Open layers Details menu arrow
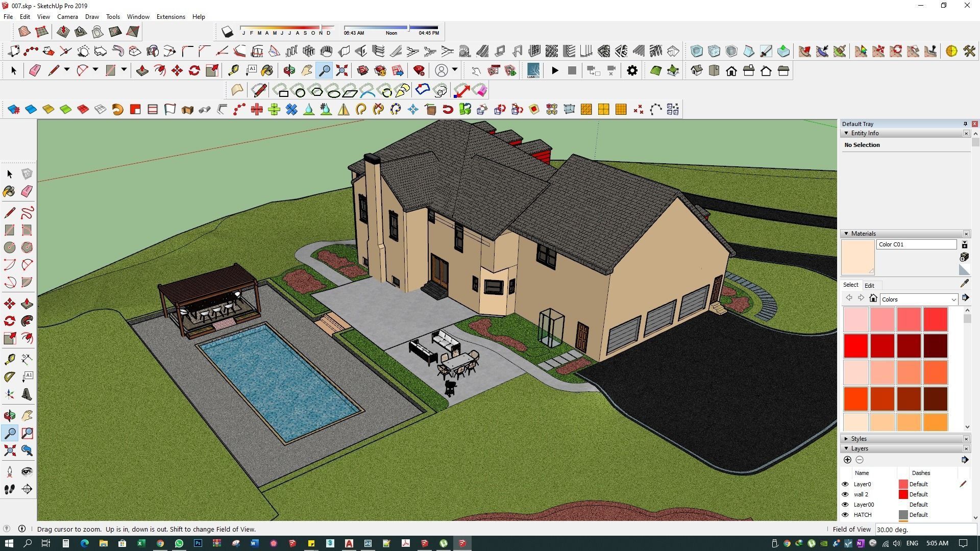Screen dimensions: 980x551 (965, 460)
